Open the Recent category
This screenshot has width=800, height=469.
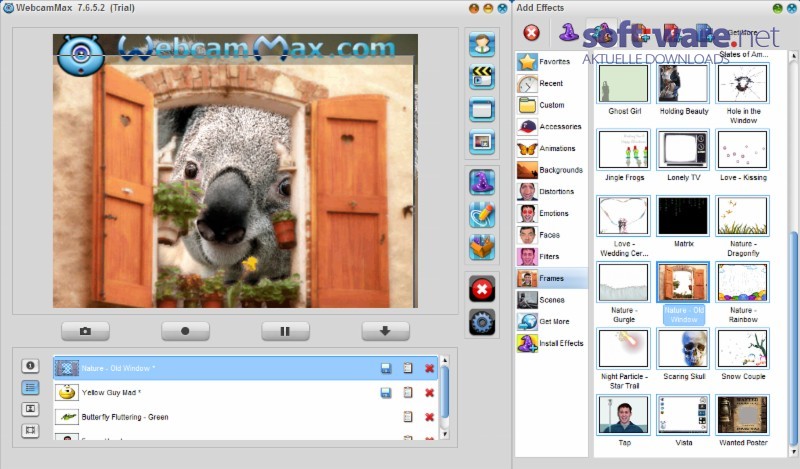tap(552, 83)
